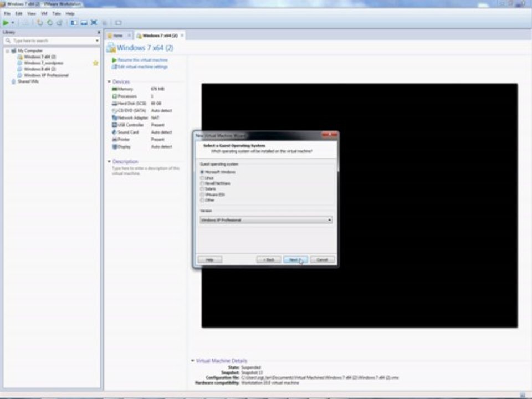The height and width of the screenshot is (399, 532).
Task: Open the library search dropdown arrow
Action: 98,40
